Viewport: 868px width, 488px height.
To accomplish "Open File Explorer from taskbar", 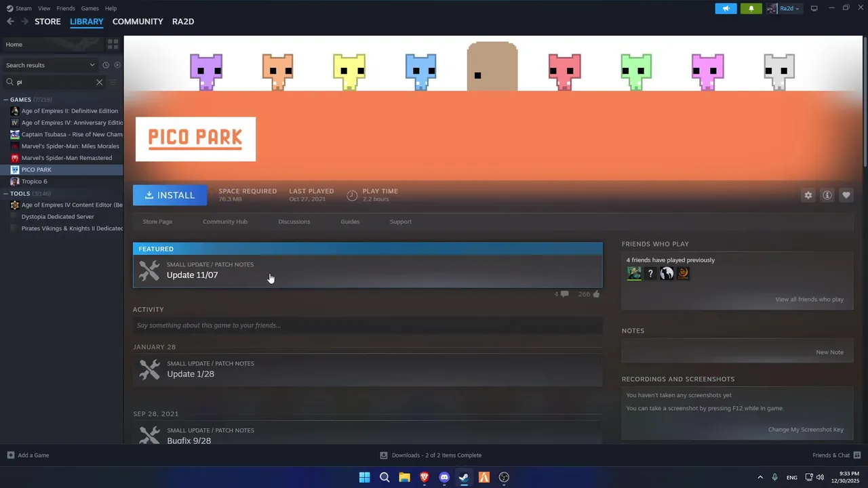I will click(404, 477).
